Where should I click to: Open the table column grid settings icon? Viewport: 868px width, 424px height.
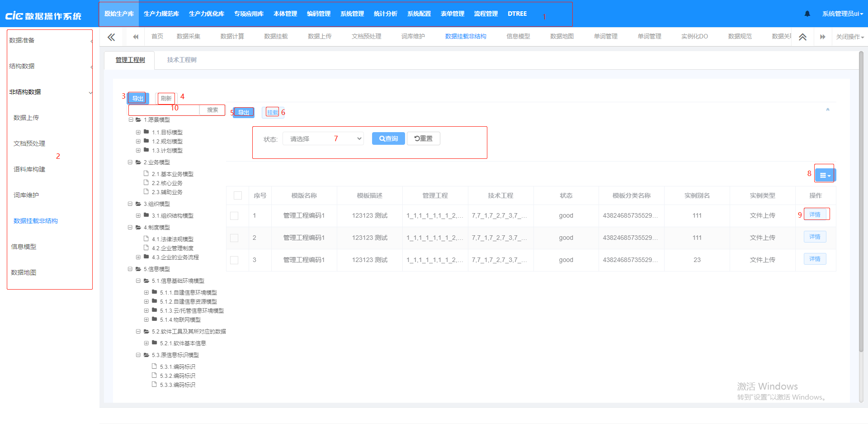point(825,175)
